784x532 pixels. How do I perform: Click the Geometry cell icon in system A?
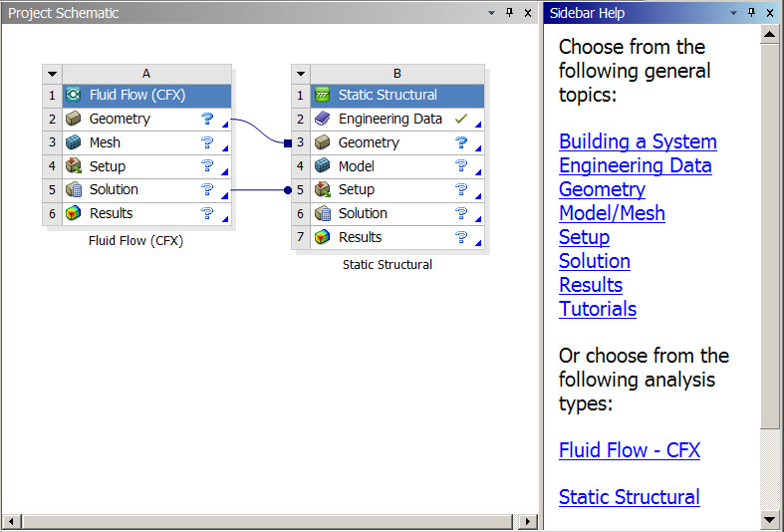tap(73, 120)
